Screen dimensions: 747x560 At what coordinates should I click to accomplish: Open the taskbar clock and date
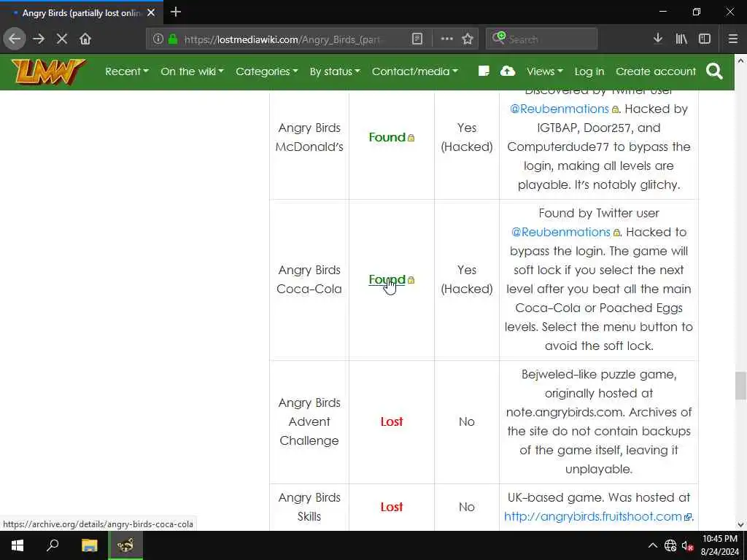719,545
